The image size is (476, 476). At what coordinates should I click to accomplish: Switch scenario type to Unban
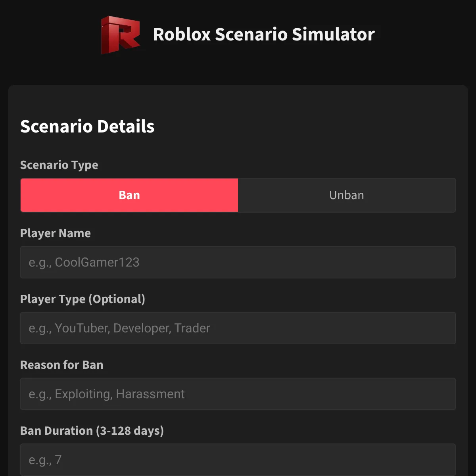pyautogui.click(x=347, y=195)
